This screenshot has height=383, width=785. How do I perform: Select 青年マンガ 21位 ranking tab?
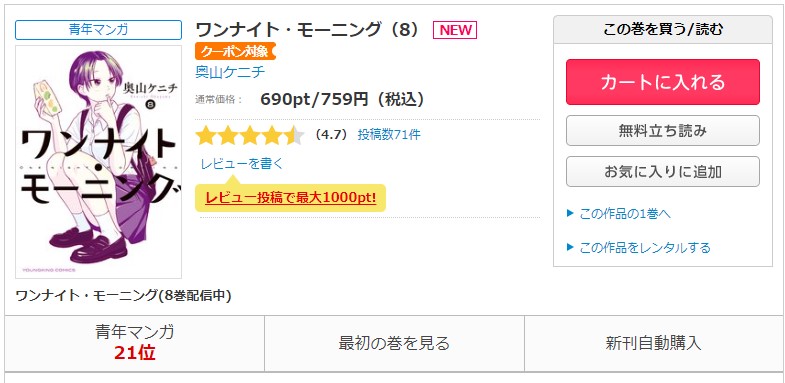(x=135, y=343)
